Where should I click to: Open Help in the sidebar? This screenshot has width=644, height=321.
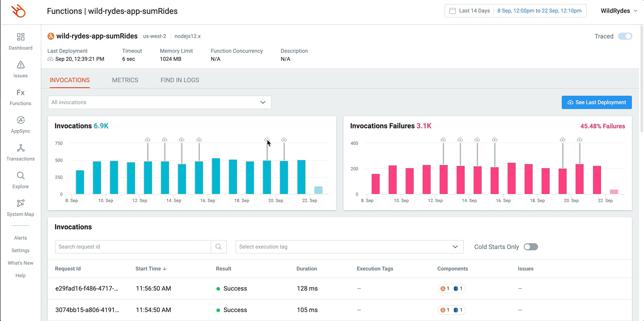click(x=21, y=275)
